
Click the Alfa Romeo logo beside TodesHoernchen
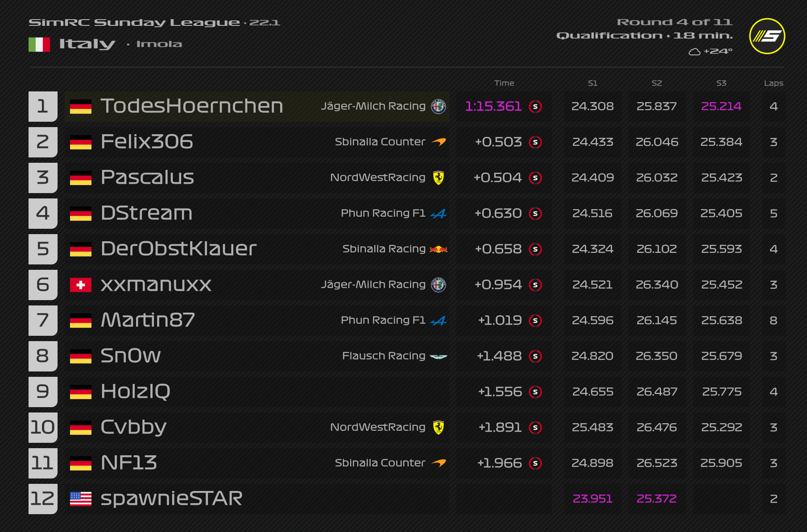point(439,107)
